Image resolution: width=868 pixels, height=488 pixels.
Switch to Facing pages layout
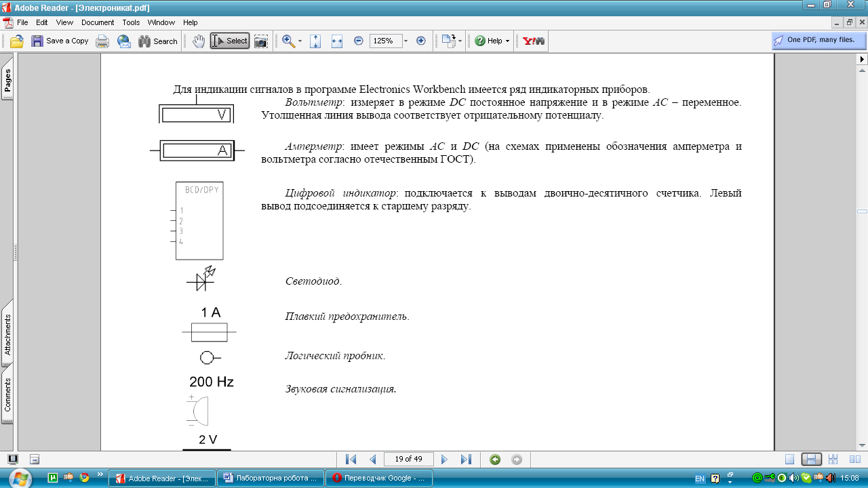tap(855, 460)
